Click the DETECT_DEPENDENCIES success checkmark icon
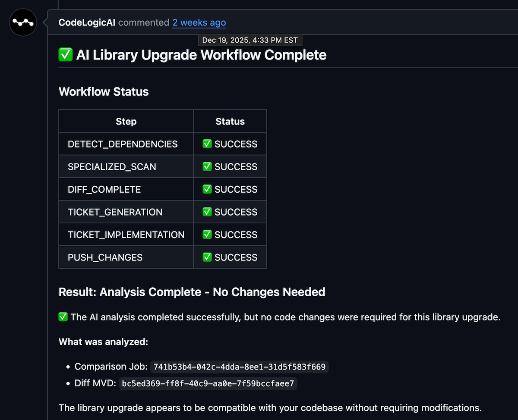 pos(207,144)
